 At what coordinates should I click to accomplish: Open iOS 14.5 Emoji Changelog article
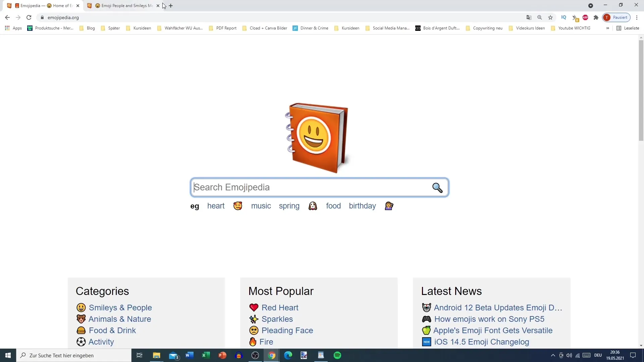click(x=482, y=342)
